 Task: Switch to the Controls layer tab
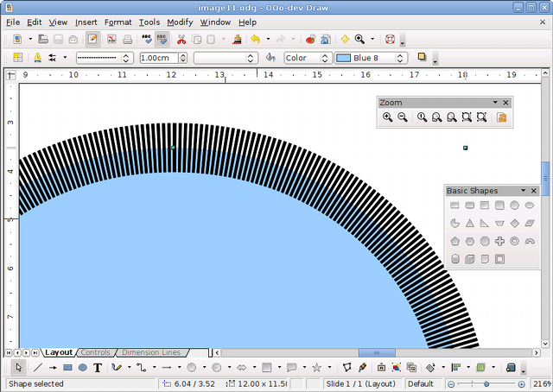(95, 352)
